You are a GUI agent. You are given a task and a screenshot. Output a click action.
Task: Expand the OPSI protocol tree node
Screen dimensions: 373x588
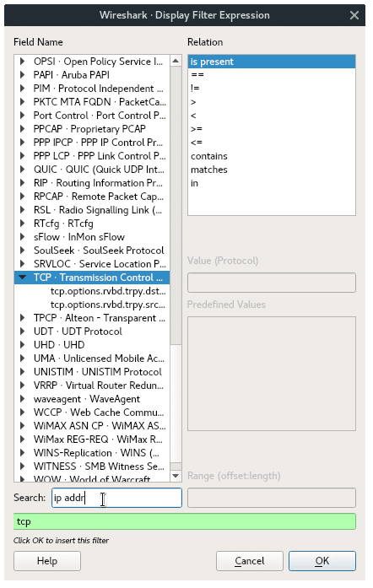click(22, 62)
